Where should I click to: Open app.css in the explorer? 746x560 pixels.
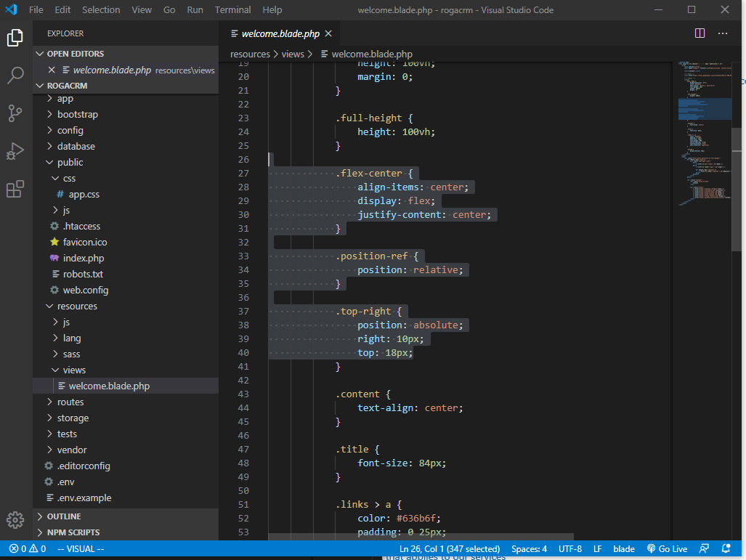click(x=84, y=195)
